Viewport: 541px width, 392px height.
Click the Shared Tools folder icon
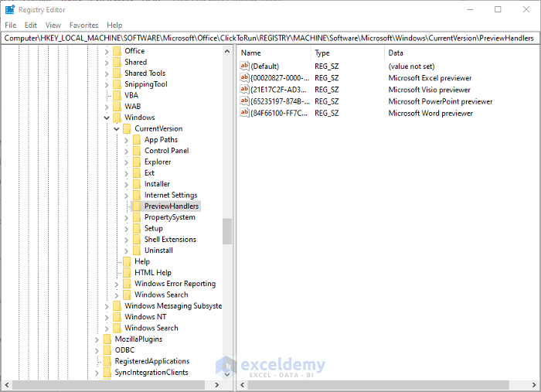117,73
